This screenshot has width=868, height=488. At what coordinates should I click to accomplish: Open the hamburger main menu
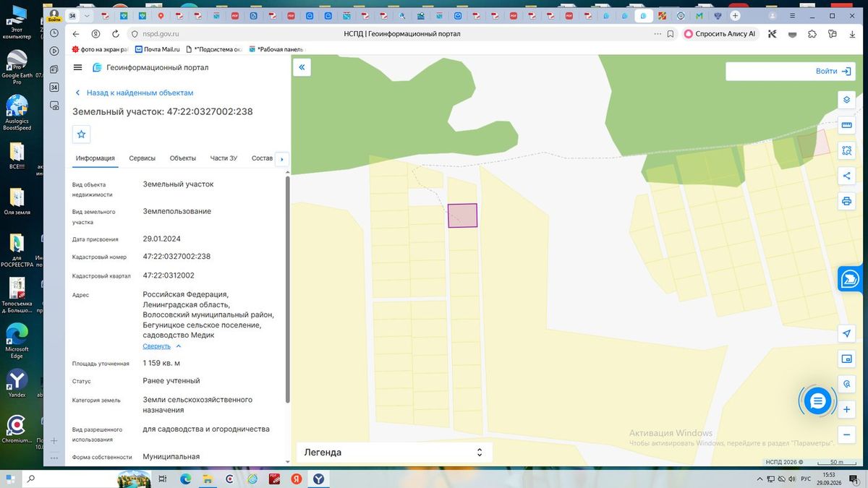78,67
